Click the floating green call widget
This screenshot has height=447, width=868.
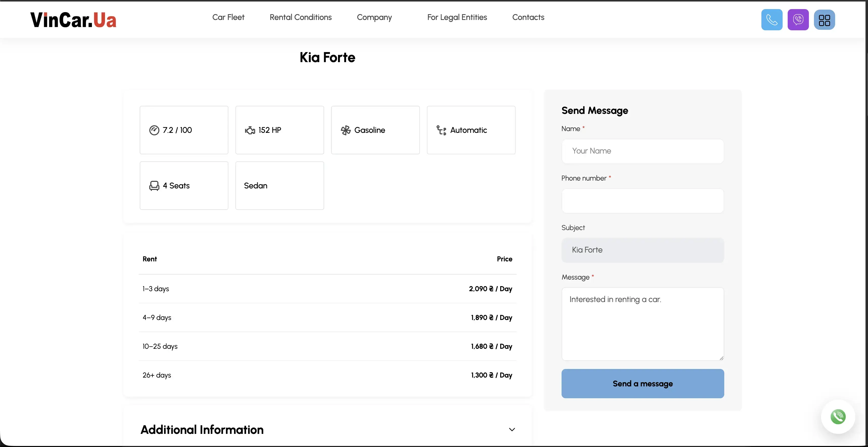click(838, 417)
